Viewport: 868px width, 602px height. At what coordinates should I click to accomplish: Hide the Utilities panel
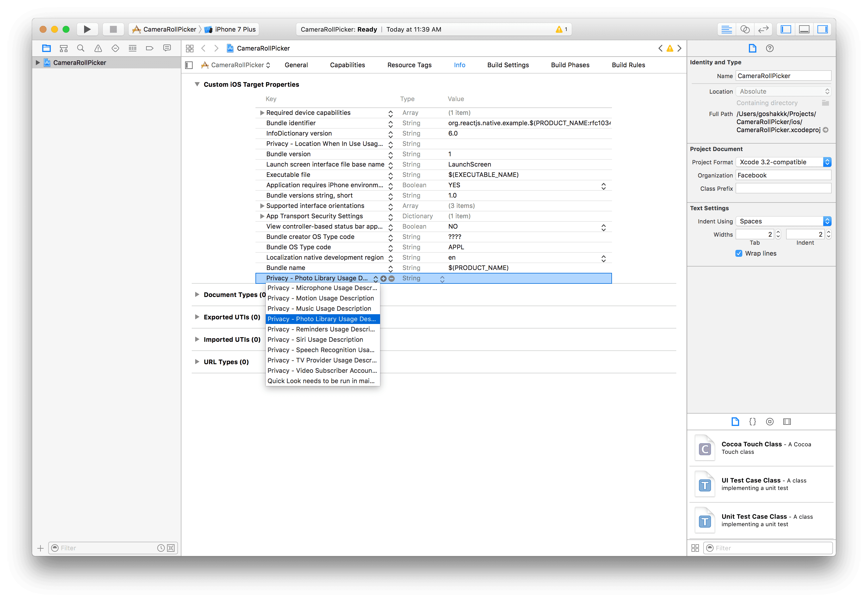[x=822, y=29]
